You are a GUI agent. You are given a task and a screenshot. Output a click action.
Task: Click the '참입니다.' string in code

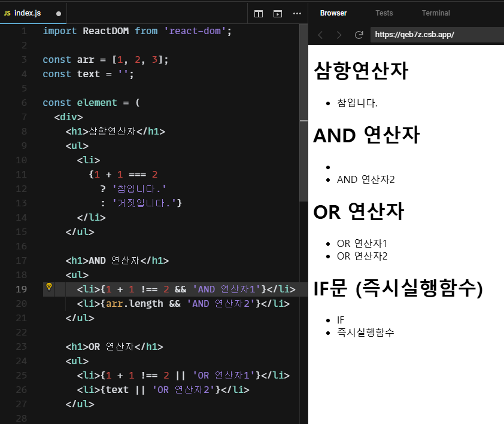tap(139, 189)
